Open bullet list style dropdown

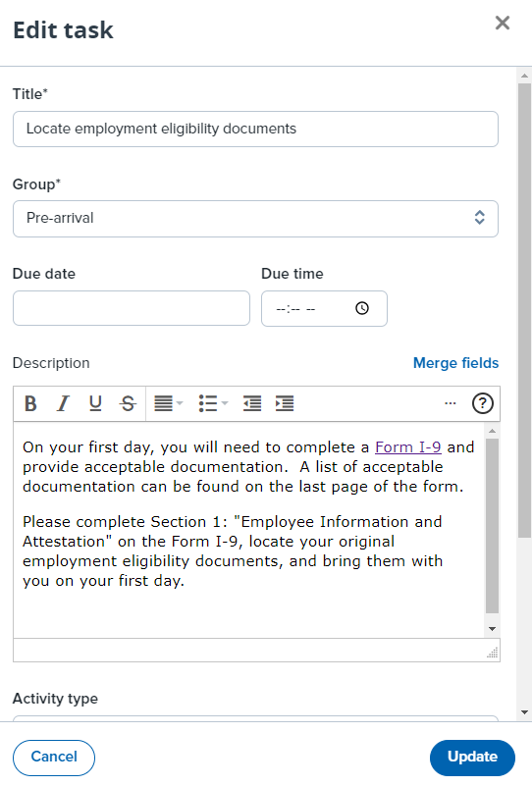[213, 403]
